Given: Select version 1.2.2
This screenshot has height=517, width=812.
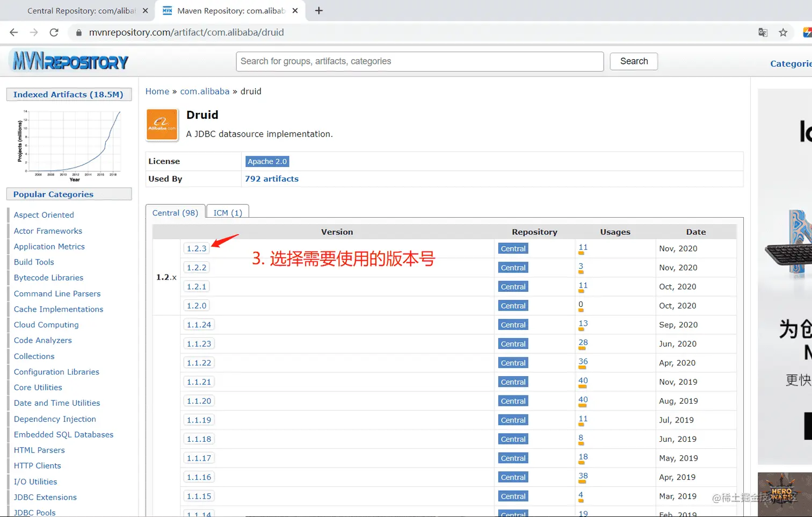Looking at the screenshot, I should point(197,268).
